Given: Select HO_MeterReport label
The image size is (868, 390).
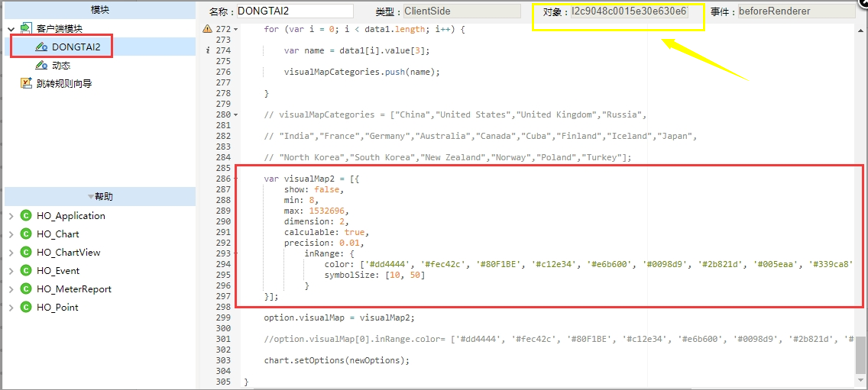Looking at the screenshot, I should click(x=74, y=288).
